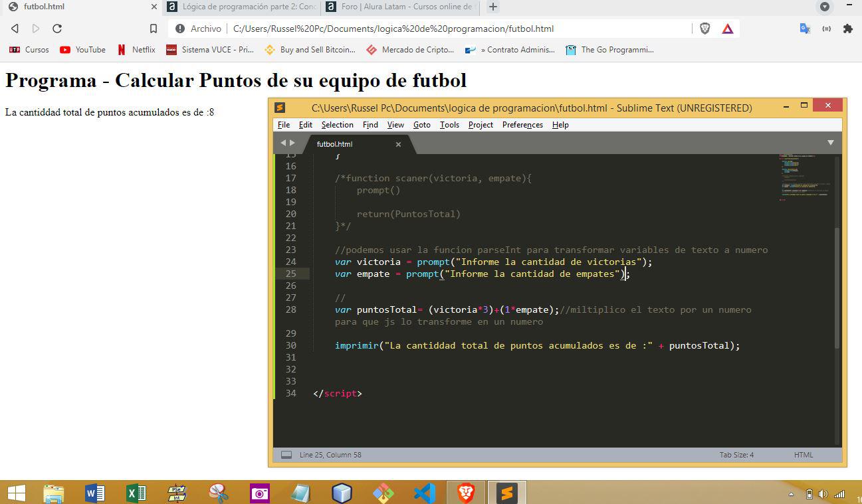Open Buy and Sell Bitcoin bookmark
Image resolution: width=862 pixels, height=504 pixels.
pyautogui.click(x=310, y=50)
